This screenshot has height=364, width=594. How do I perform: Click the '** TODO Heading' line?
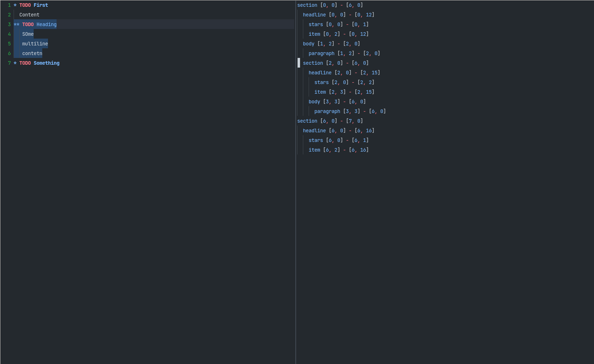[35, 24]
